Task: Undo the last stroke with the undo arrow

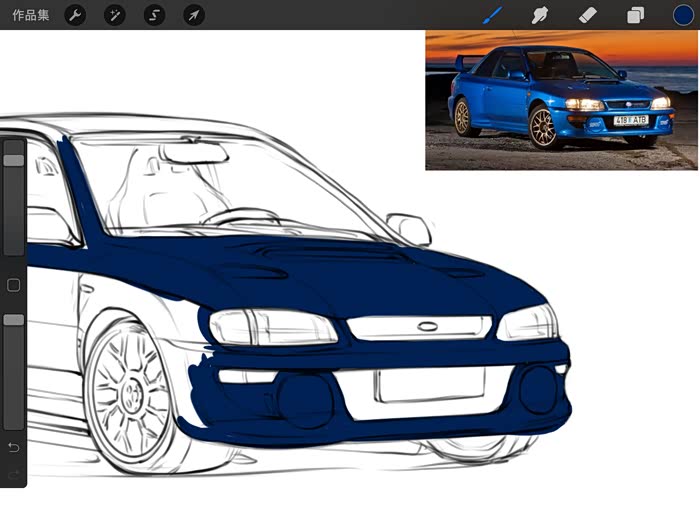Action: click(13, 447)
